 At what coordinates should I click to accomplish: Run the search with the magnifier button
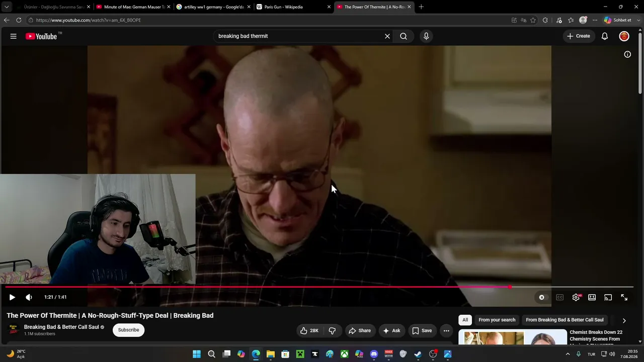(x=404, y=36)
